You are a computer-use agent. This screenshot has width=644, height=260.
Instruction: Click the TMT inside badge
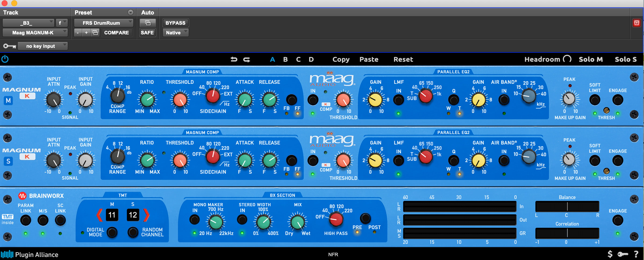tap(8, 219)
